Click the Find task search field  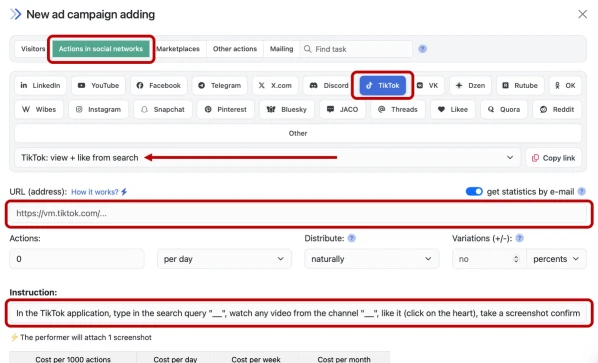(x=356, y=49)
